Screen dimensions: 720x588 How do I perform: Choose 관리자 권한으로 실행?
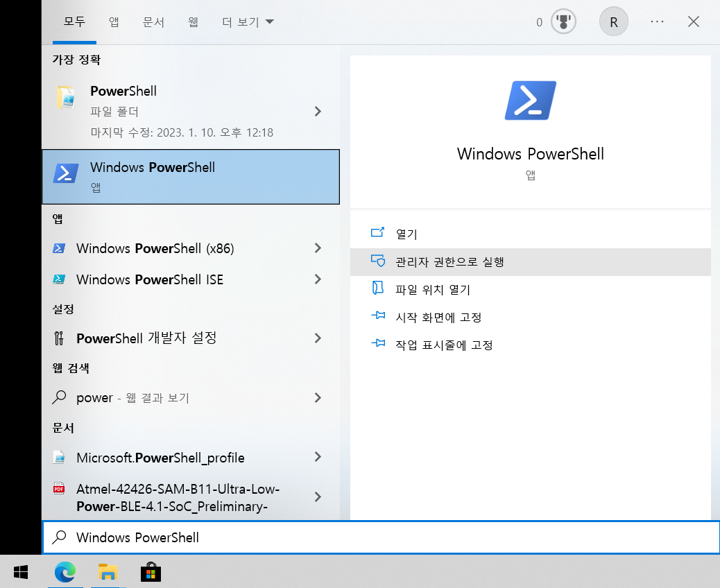click(531, 261)
